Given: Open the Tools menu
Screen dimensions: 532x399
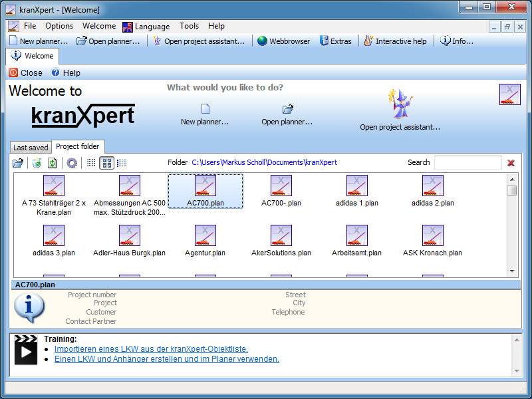Looking at the screenshot, I should (x=189, y=27).
